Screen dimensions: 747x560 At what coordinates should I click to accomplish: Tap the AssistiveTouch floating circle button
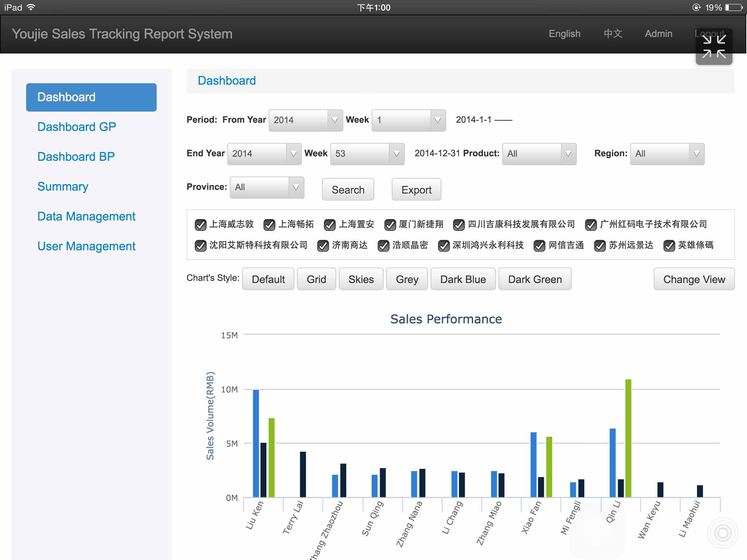click(x=723, y=533)
